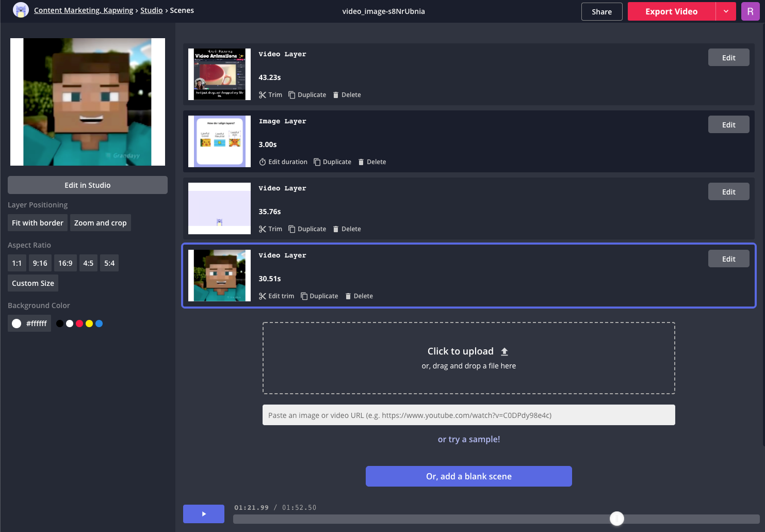
Task: Click the Delete trash icon on 30.51s video layer
Action: [x=348, y=296]
